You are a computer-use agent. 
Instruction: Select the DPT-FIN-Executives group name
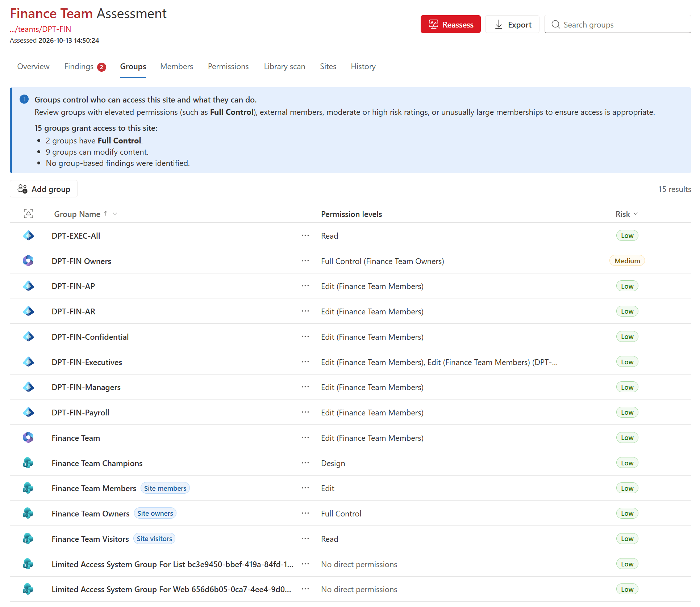[87, 362]
